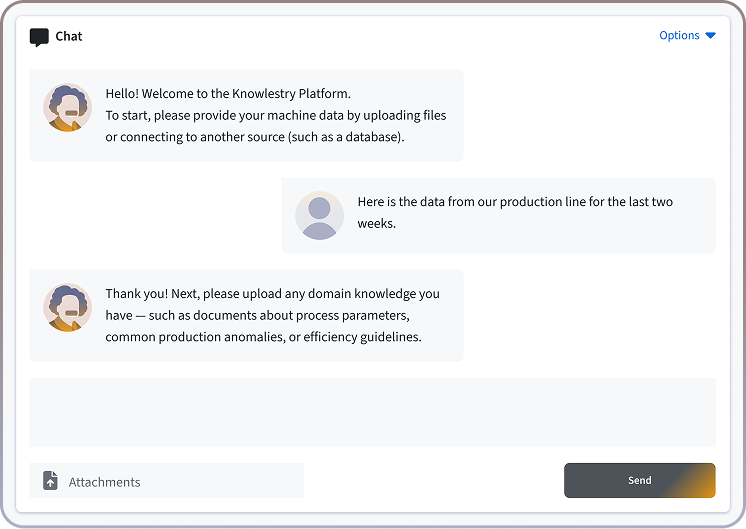Open Attachments by clicking its label
Viewport: 746px width, 529px height.
[x=104, y=482]
